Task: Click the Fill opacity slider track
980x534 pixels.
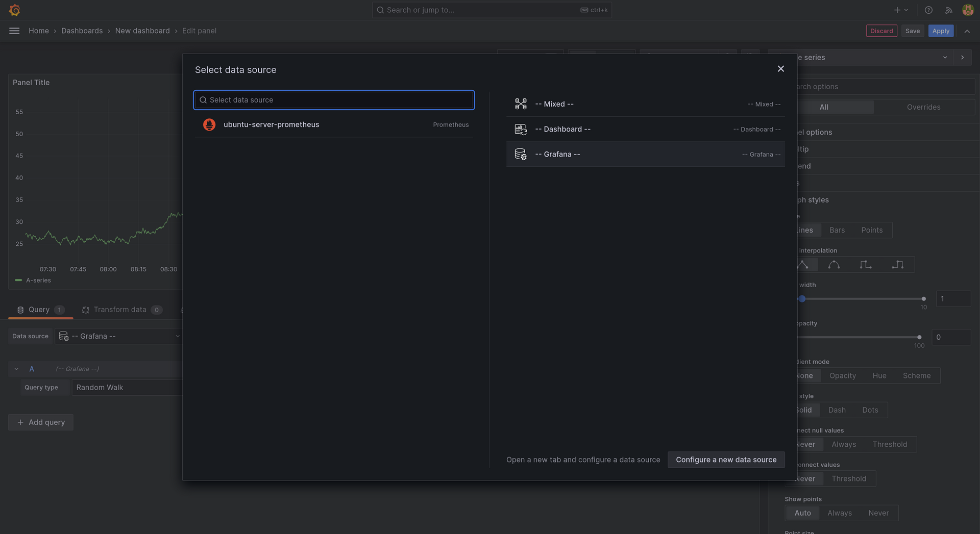Action: (857, 337)
